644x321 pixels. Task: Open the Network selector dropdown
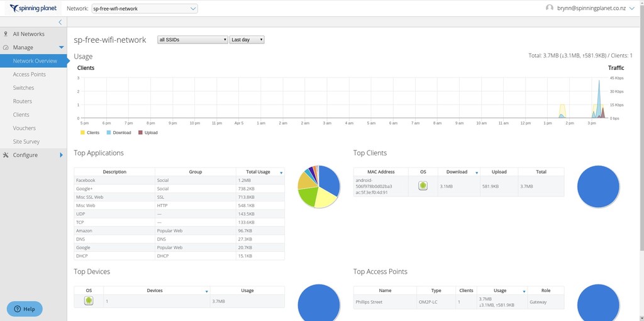144,9
